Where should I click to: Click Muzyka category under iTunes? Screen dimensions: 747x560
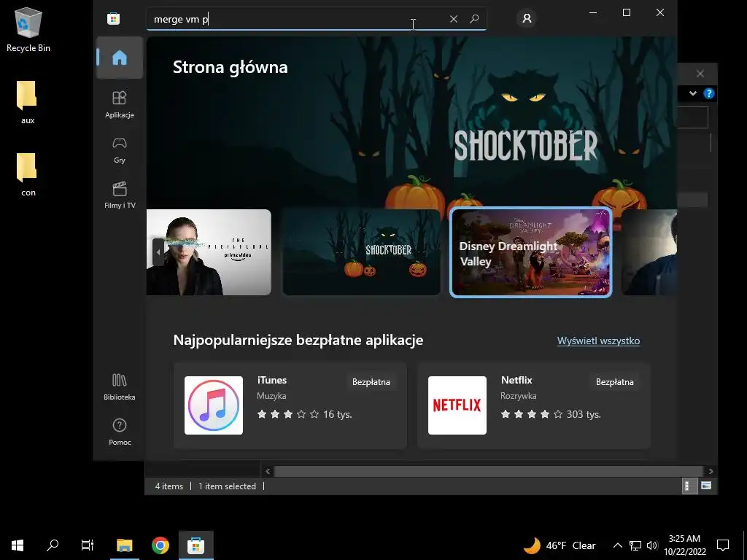[271, 396]
